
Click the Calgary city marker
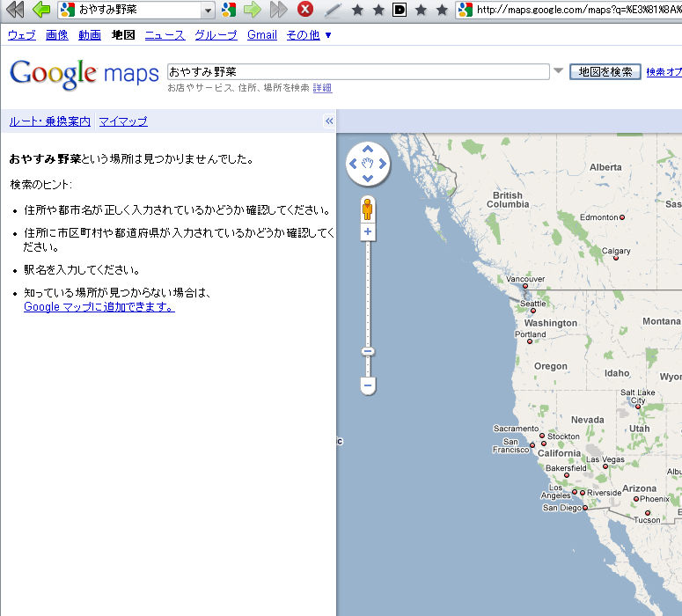tap(615, 258)
